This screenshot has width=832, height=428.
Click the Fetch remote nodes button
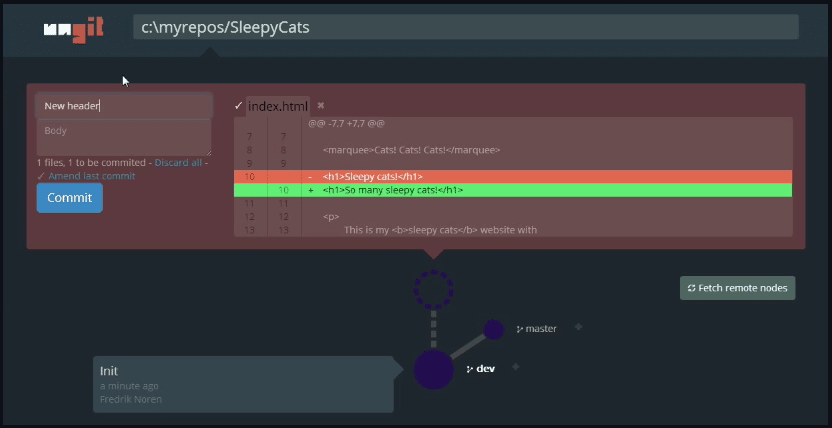(738, 288)
